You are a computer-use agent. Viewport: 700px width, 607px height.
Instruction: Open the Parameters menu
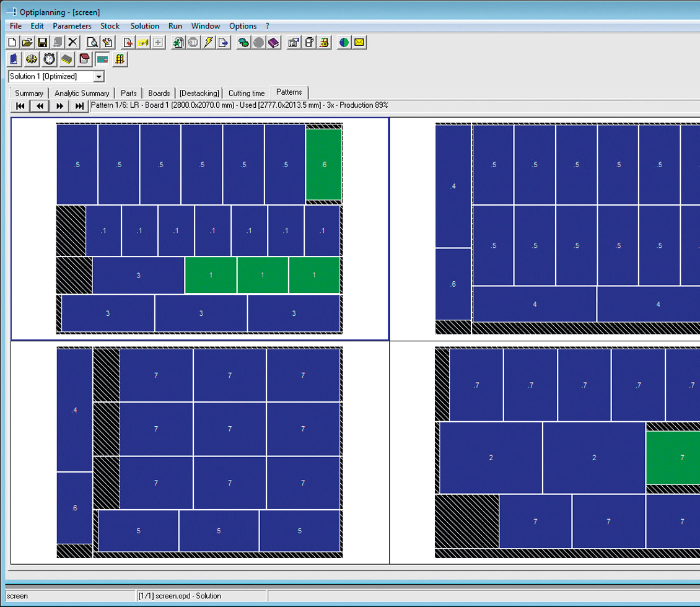point(72,26)
